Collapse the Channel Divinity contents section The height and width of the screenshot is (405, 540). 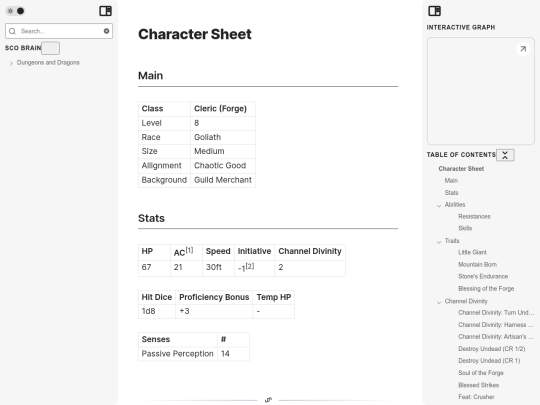point(439,302)
